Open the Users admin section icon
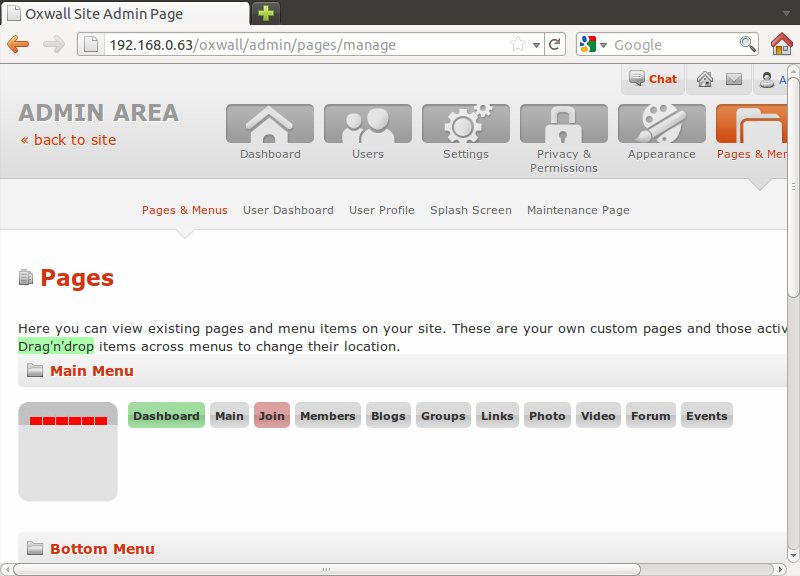This screenshot has width=800, height=576. click(x=368, y=123)
